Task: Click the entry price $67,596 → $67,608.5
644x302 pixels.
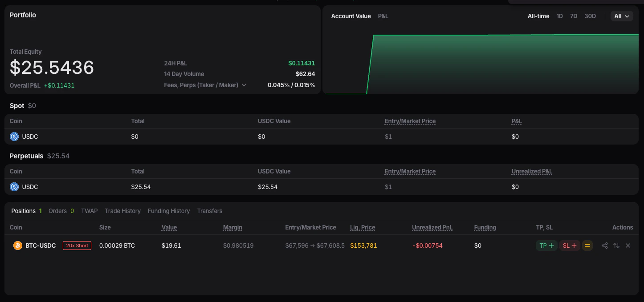Action: 315,246
